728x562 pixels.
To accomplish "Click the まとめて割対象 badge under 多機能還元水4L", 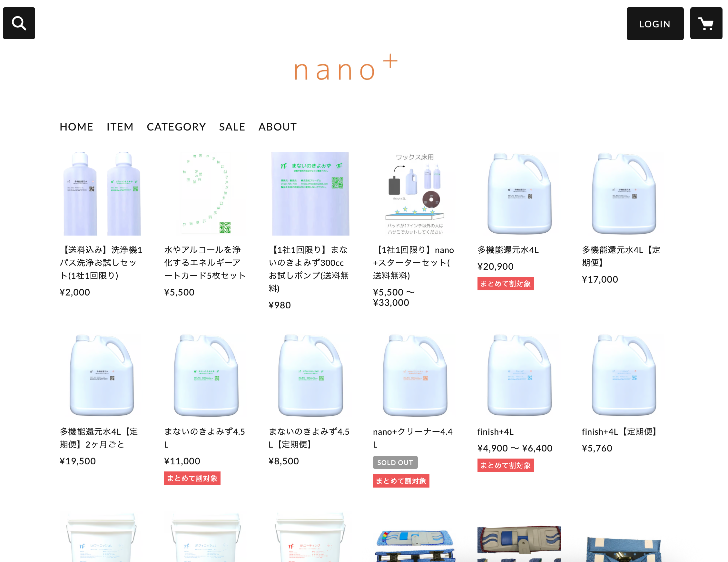I will tap(505, 284).
